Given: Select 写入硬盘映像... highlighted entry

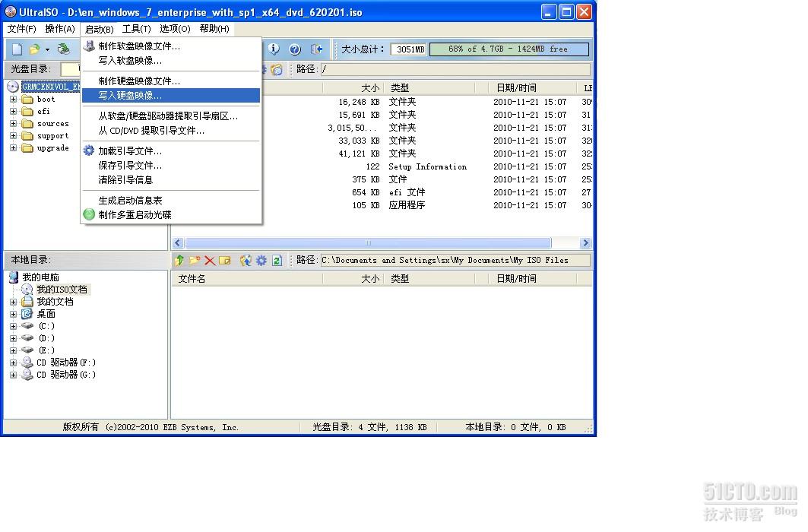Looking at the screenshot, I should coord(171,95).
